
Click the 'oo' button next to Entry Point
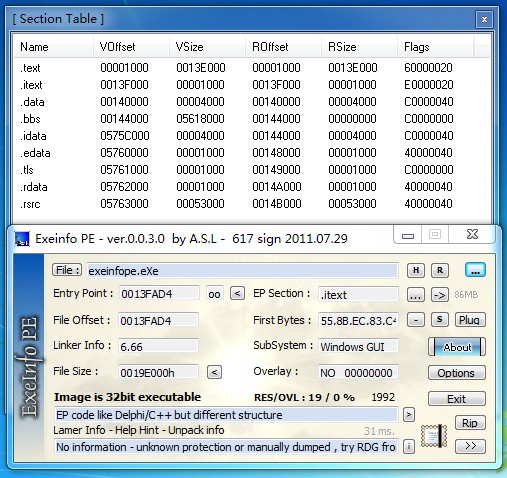[214, 294]
